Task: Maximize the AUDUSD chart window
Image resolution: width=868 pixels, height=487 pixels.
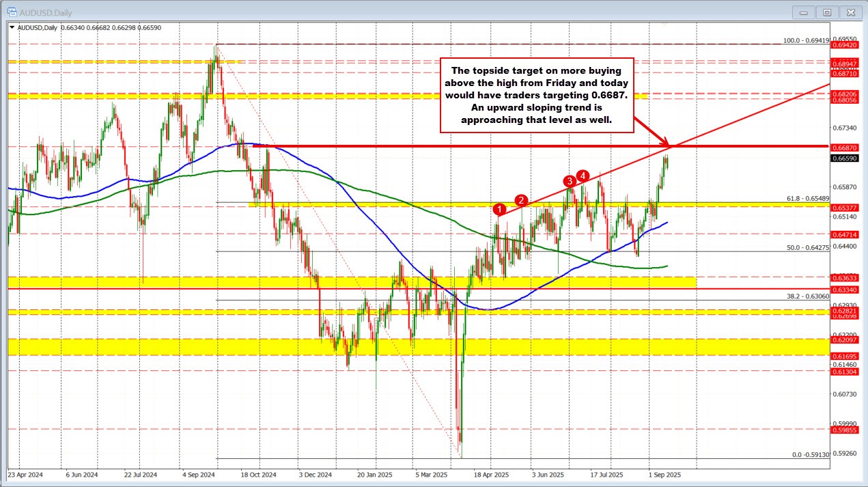Action: [828, 12]
